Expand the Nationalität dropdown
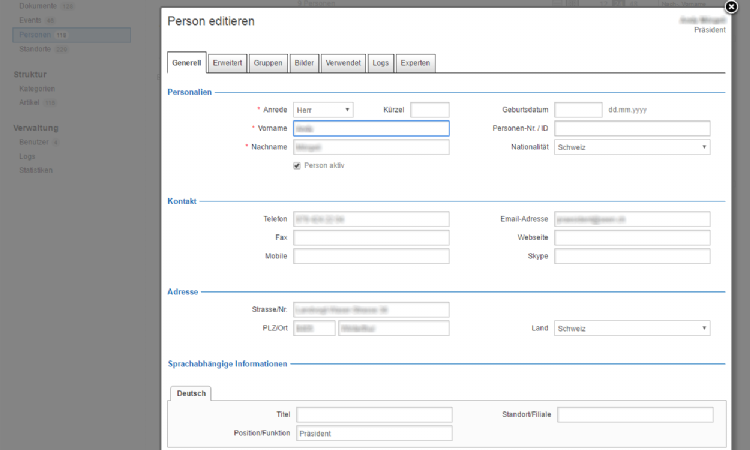 [x=632, y=147]
